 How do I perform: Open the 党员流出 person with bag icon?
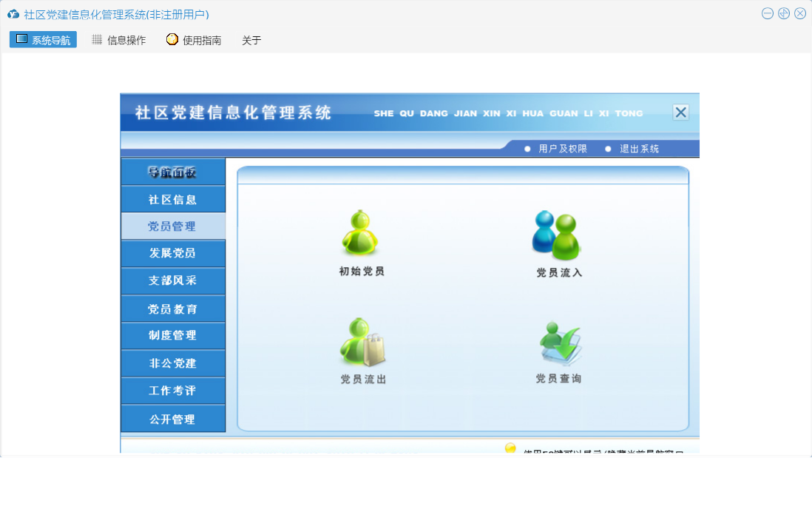pyautogui.click(x=362, y=343)
